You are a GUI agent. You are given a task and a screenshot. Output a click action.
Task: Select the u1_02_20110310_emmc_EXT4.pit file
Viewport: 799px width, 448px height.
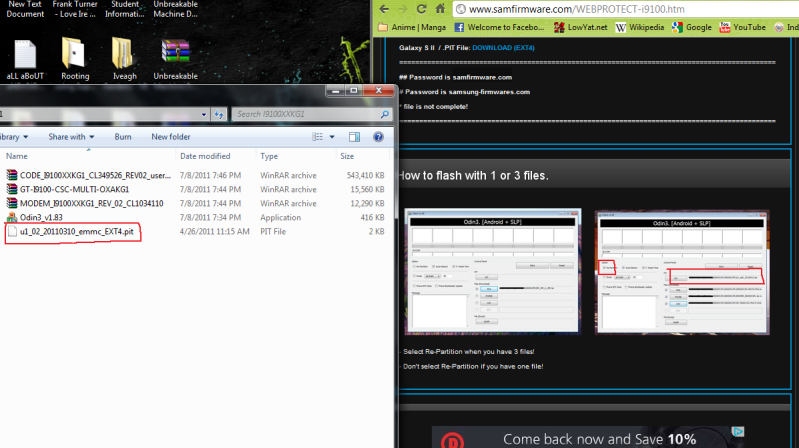tap(76, 231)
